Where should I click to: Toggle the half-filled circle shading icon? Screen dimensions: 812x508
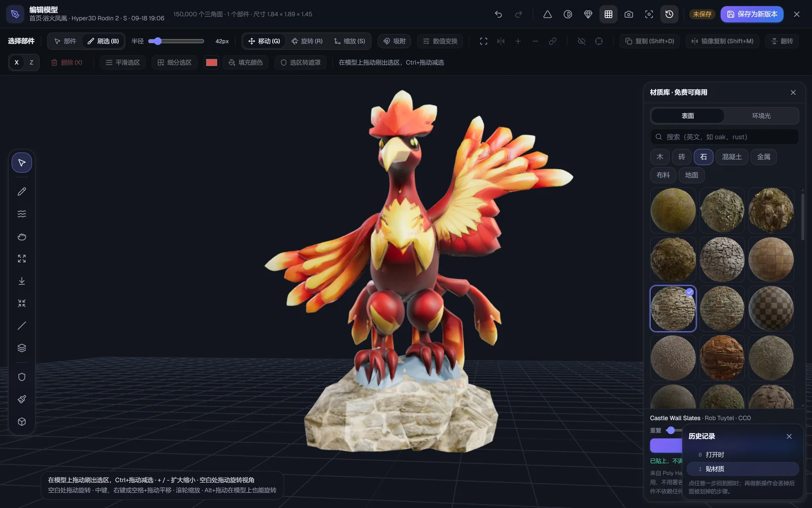[x=568, y=14]
